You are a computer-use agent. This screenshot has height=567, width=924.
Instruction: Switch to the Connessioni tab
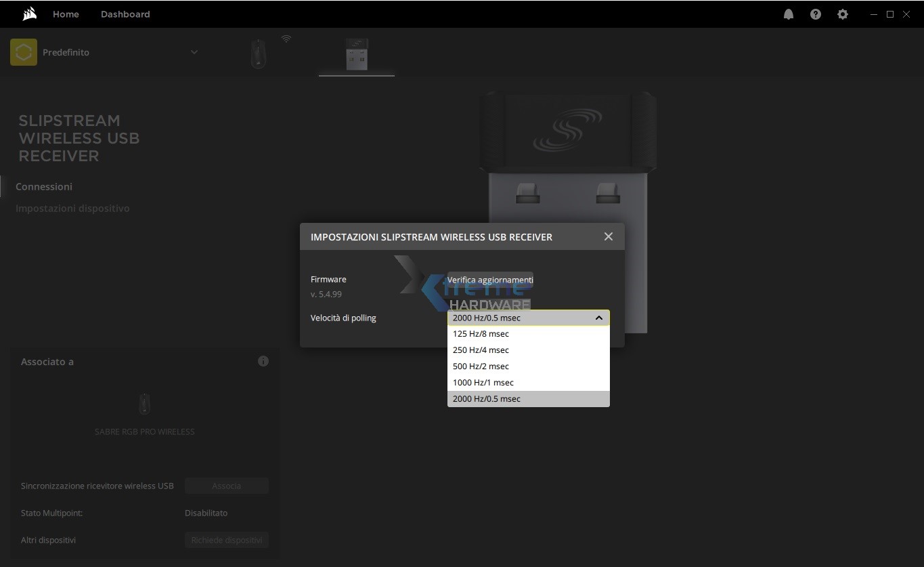pyautogui.click(x=44, y=186)
